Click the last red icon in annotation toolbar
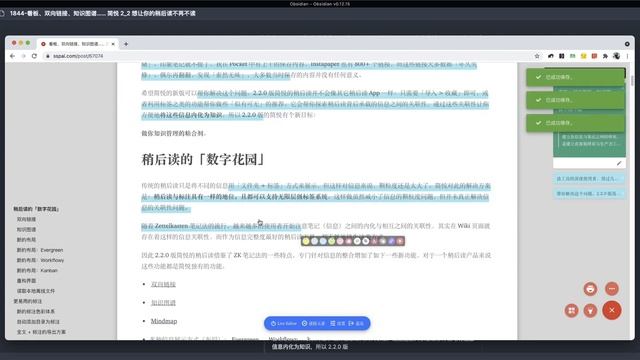640x360 pixels. tap(400, 241)
